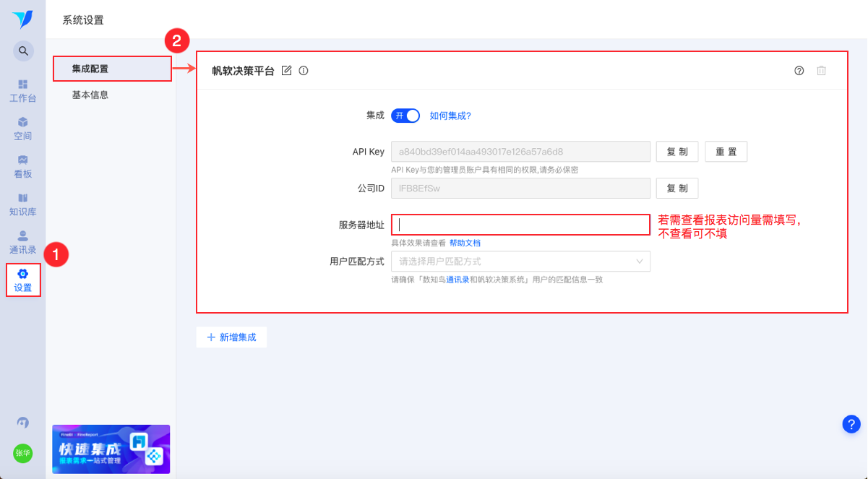
Task: Toggle the 集成 switch
Action: (405, 116)
